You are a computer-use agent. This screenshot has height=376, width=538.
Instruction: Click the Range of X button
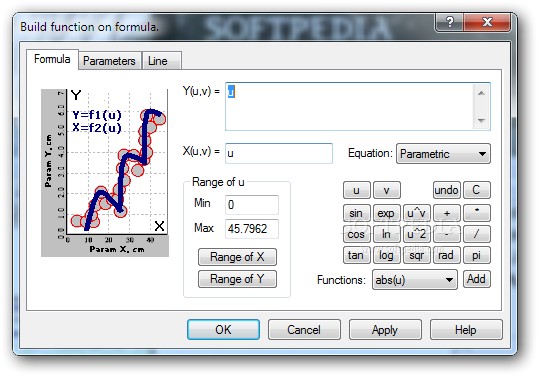237,257
